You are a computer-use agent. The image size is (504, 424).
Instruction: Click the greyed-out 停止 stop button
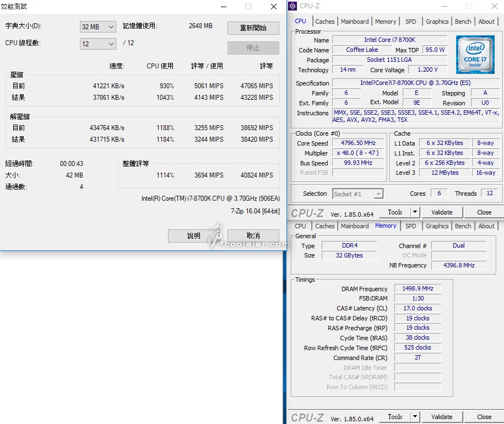pos(253,48)
